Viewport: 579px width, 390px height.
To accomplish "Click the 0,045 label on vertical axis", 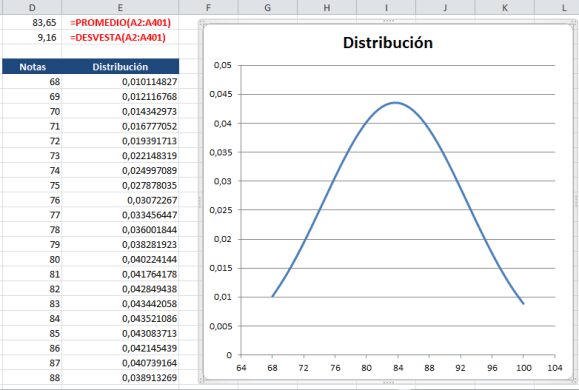I will (220, 94).
